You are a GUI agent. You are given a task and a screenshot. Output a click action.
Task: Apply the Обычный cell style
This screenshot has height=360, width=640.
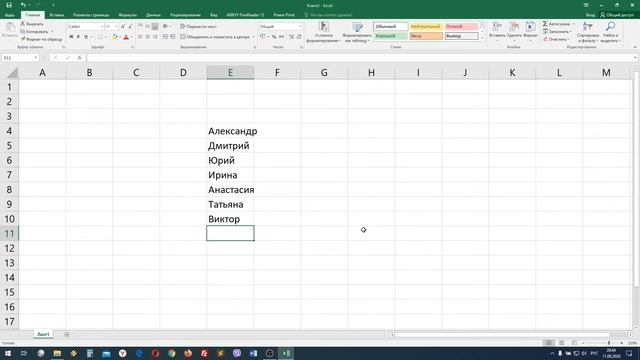pyautogui.click(x=391, y=27)
